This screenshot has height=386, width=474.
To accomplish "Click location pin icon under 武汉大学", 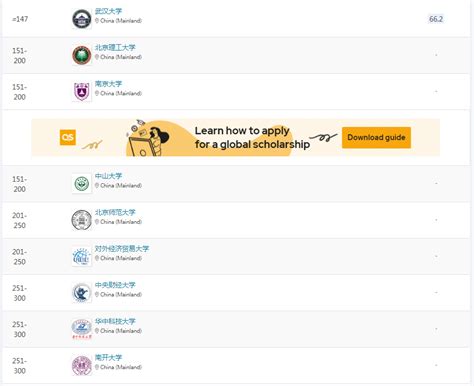I will click(x=97, y=21).
